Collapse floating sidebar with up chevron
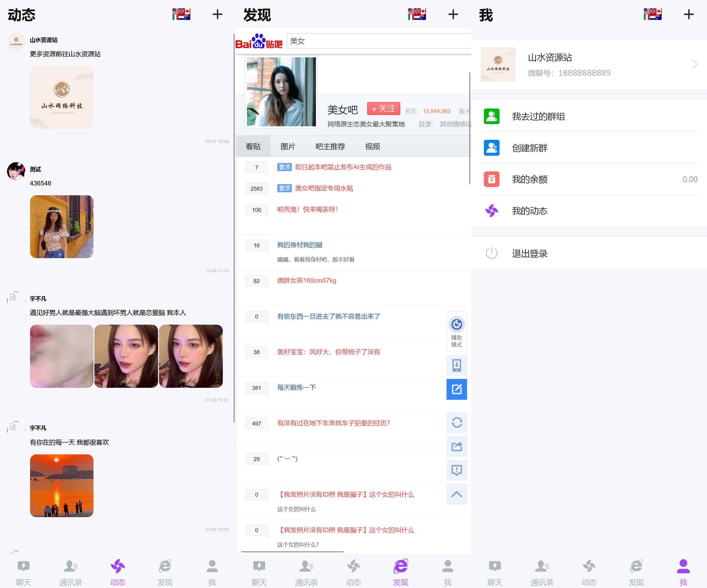This screenshot has height=588, width=707. coord(457,494)
